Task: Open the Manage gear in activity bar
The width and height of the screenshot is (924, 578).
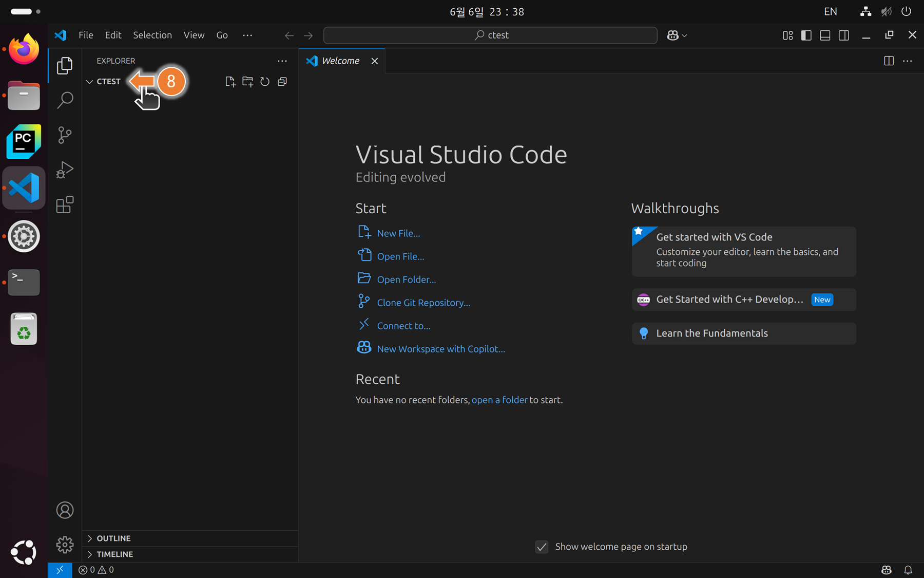Action: [65, 544]
